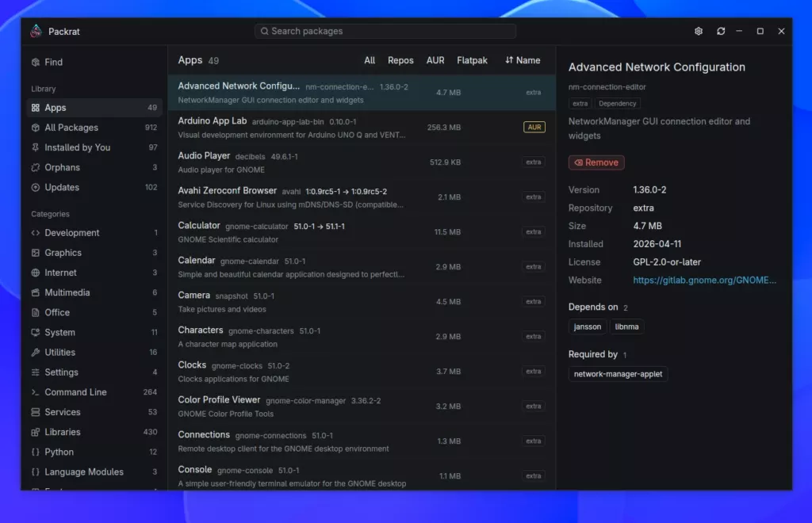
Task: Focus the Search packages field
Action: click(385, 31)
